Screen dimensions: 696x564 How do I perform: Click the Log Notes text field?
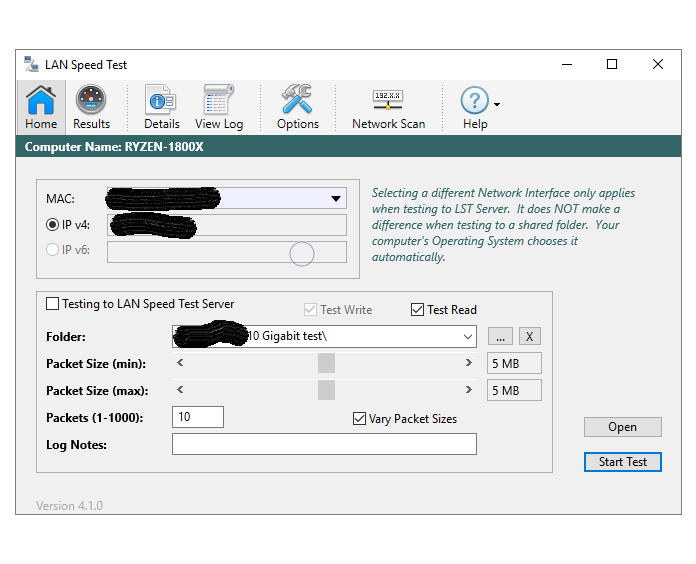324,444
